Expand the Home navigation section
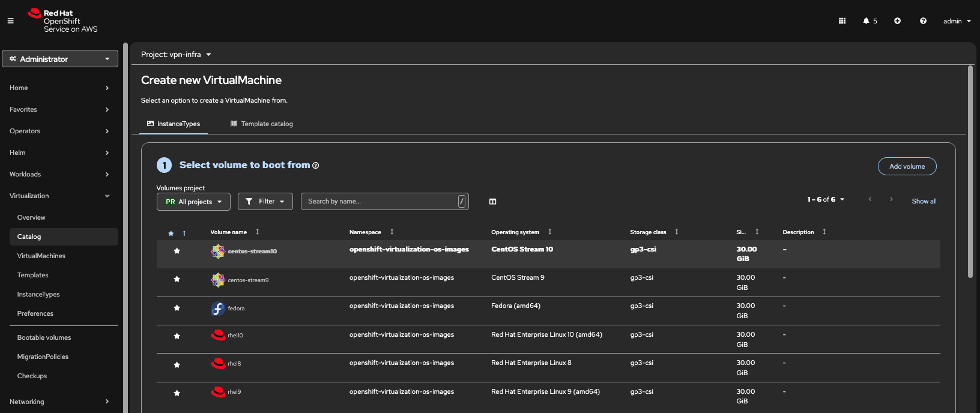980x413 pixels. [x=60, y=88]
